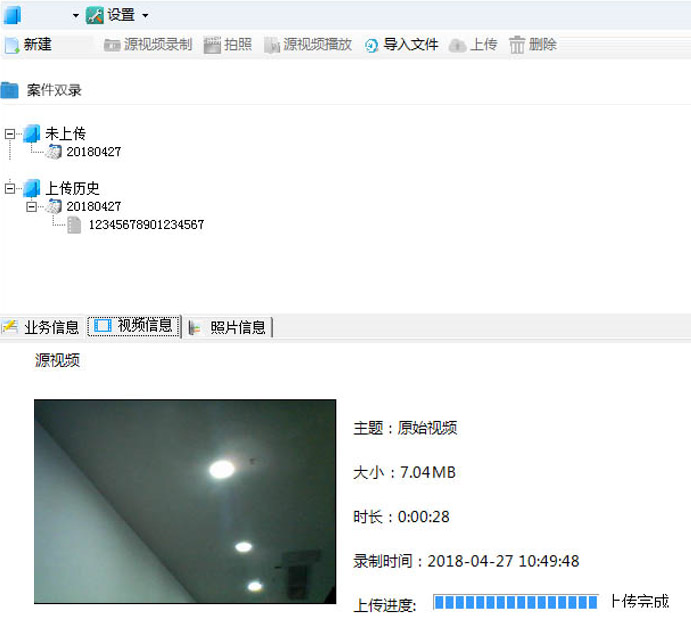
Task: Start 源视频录制 source video recording
Action: pyautogui.click(x=148, y=45)
